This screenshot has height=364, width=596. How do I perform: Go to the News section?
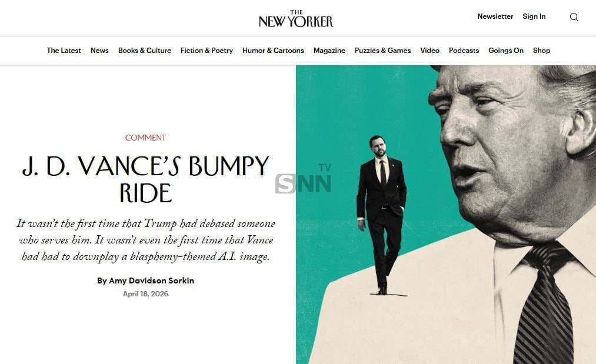click(x=99, y=51)
